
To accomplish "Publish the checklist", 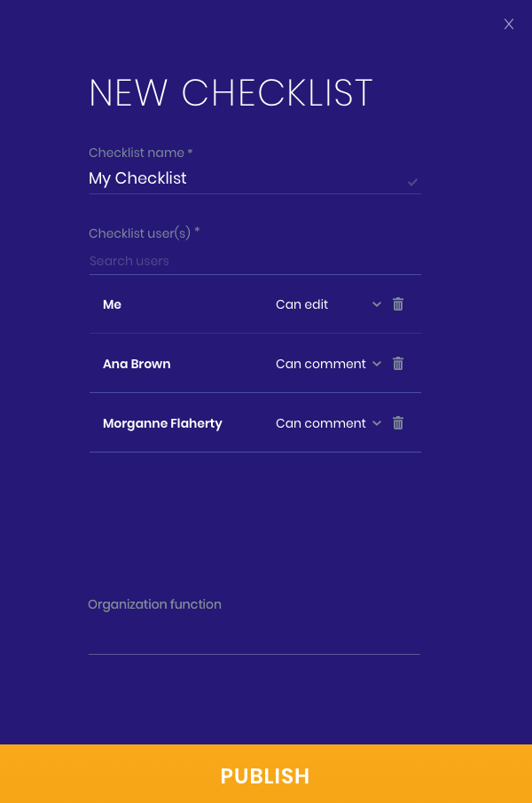I will click(x=266, y=774).
